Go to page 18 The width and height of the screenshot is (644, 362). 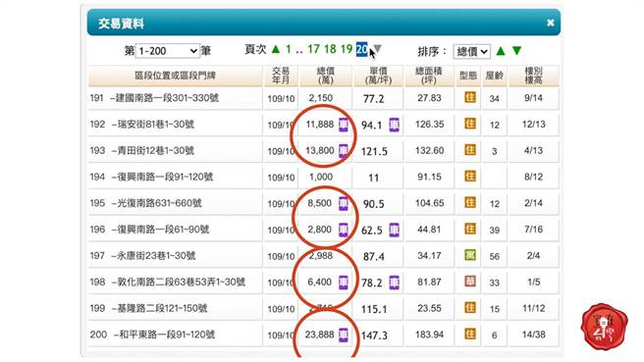(x=330, y=50)
